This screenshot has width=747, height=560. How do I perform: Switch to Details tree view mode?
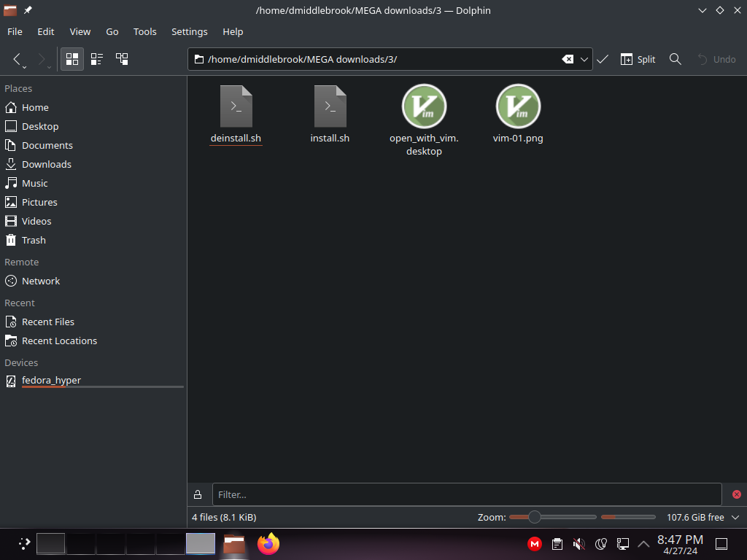point(122,59)
